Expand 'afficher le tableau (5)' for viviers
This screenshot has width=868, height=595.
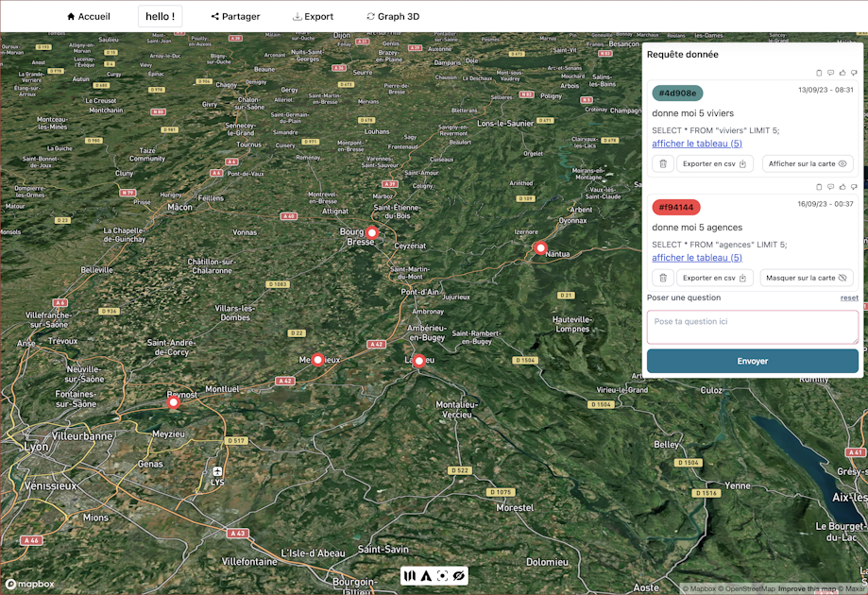pos(696,144)
